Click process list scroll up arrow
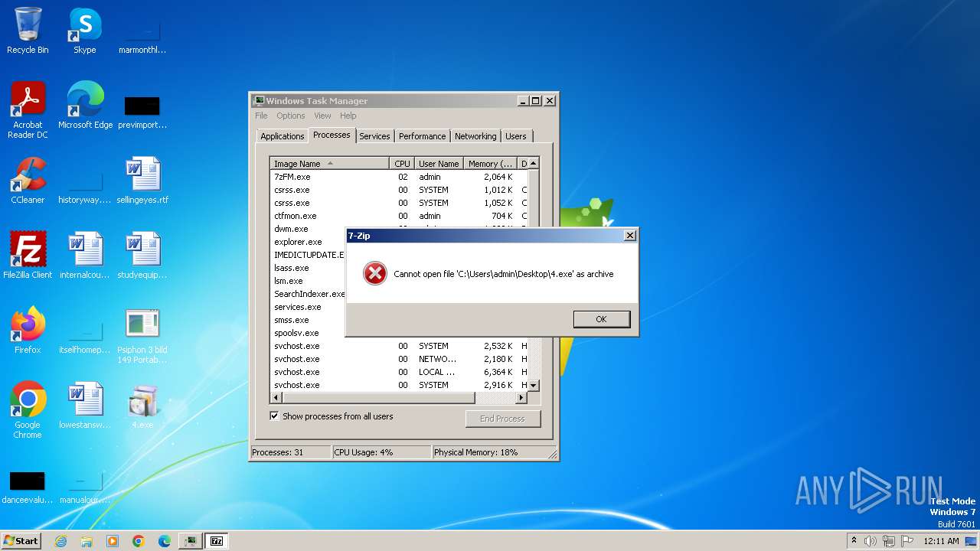 [534, 163]
